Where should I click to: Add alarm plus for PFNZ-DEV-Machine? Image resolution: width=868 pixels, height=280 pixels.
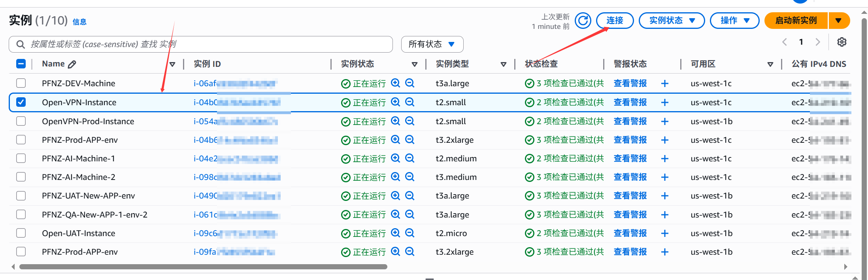coord(665,83)
